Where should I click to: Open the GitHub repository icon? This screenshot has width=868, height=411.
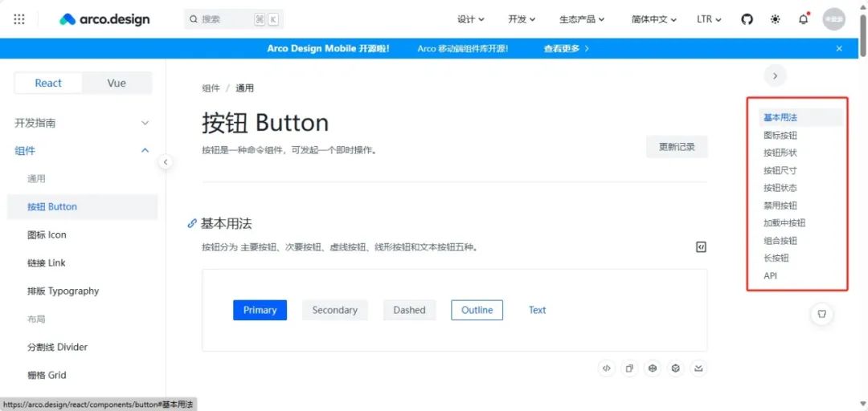coord(747,19)
